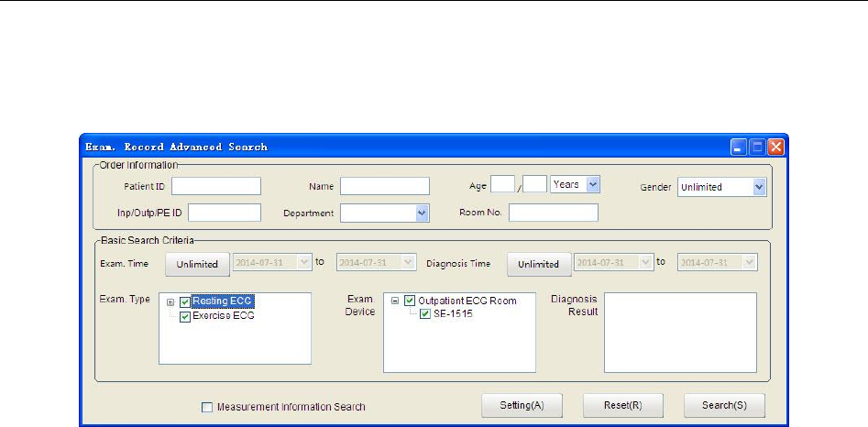Select the Outpatient ECG Room tree item
Viewport: 868px width, 427px height.
point(467,301)
